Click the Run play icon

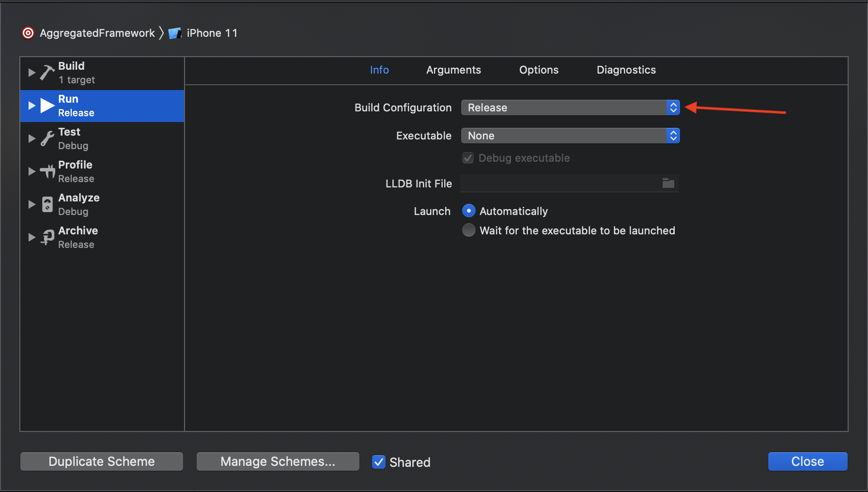(47, 106)
